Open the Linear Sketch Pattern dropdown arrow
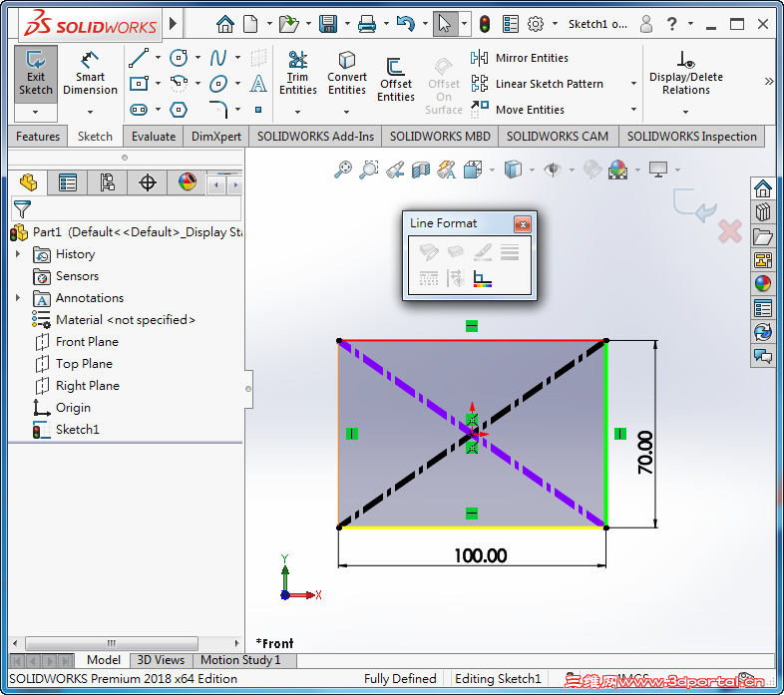 pyautogui.click(x=633, y=84)
